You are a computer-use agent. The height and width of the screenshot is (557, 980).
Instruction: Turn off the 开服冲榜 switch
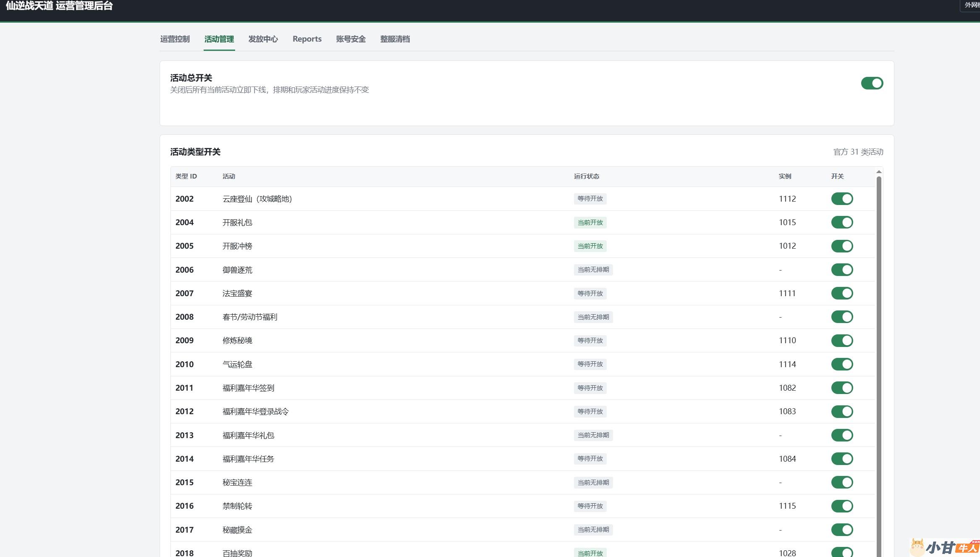tap(842, 246)
